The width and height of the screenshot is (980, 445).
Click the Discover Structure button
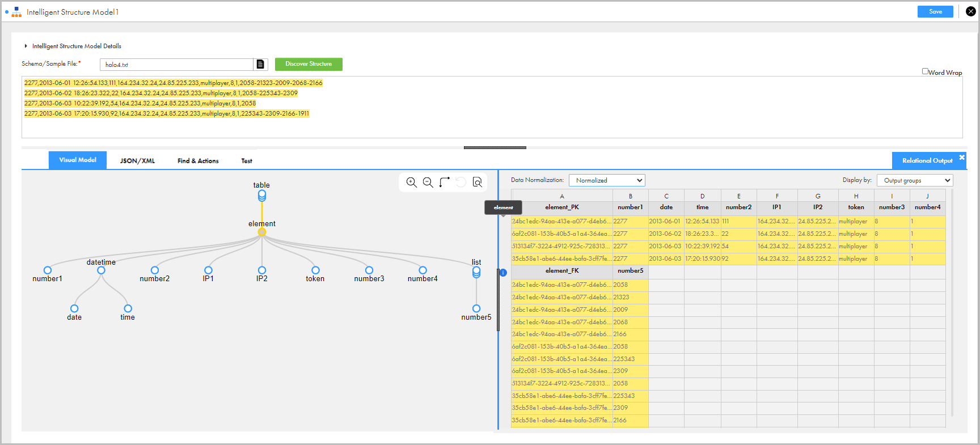pos(309,64)
